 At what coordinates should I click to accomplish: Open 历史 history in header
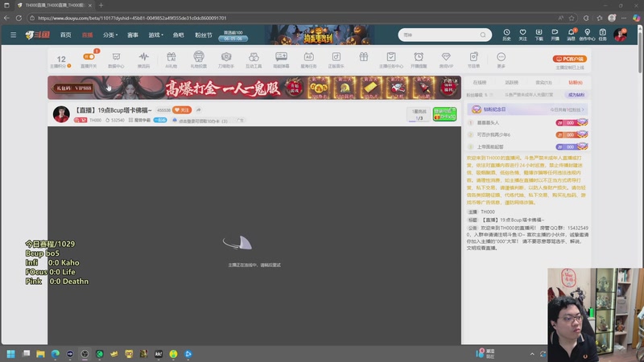coord(506,35)
